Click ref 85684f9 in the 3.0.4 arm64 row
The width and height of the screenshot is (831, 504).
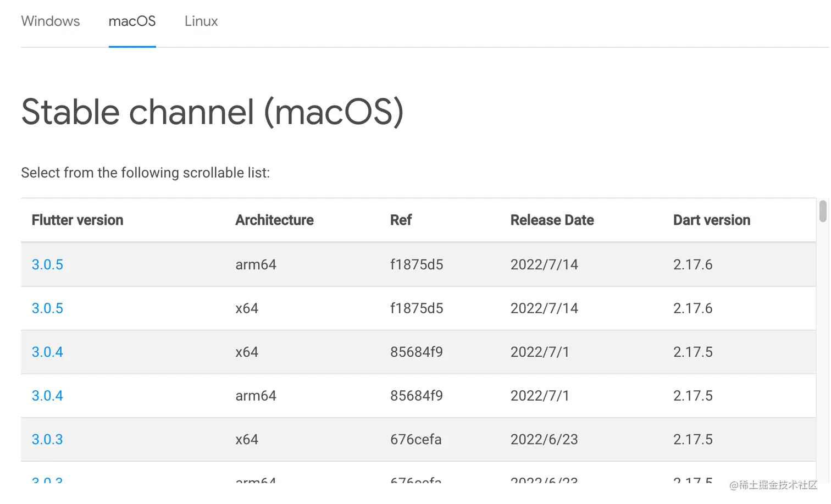[417, 396]
